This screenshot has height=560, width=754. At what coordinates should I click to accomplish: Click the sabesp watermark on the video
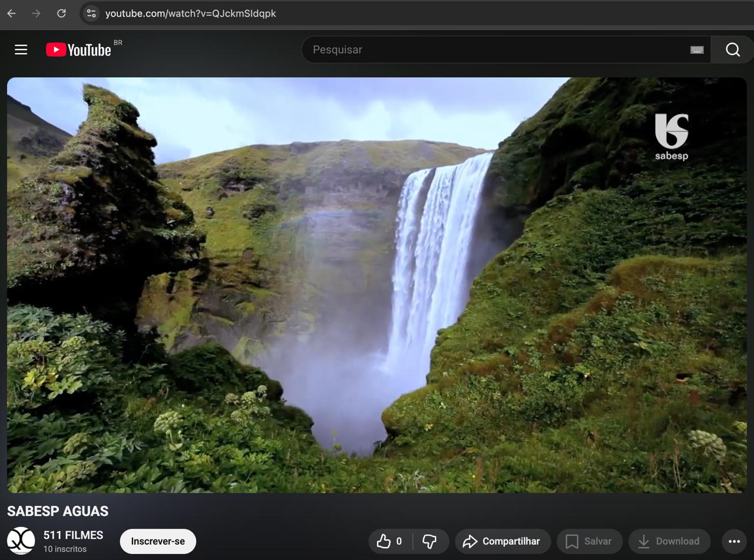click(672, 137)
